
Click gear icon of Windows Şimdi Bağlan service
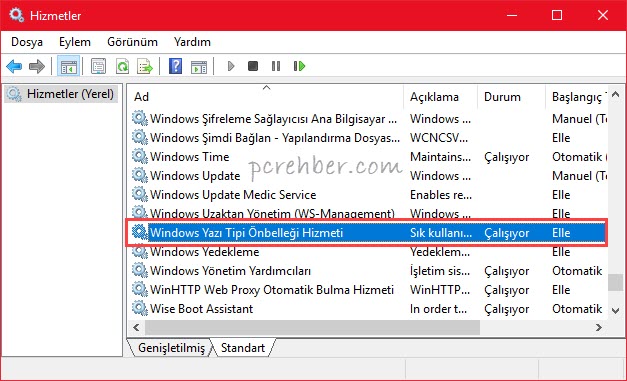click(140, 137)
